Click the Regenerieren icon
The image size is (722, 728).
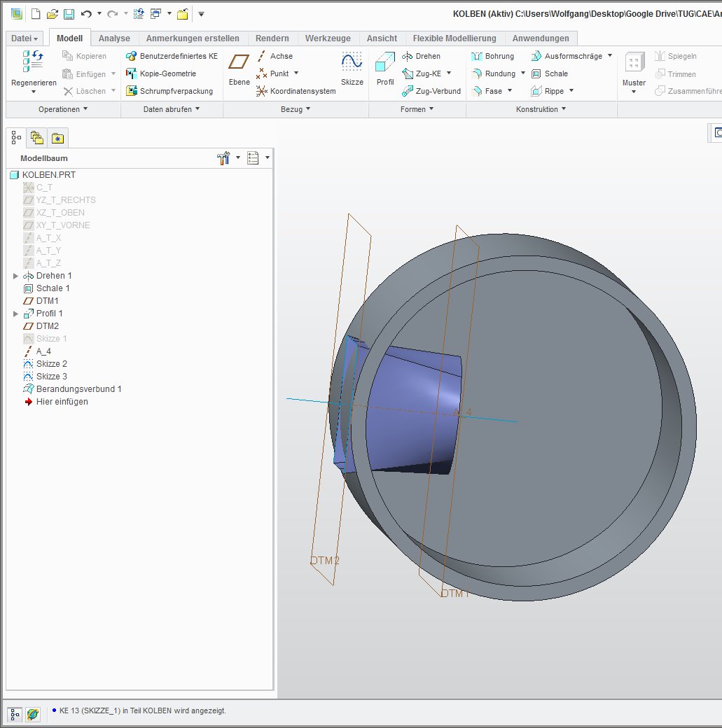click(x=33, y=62)
